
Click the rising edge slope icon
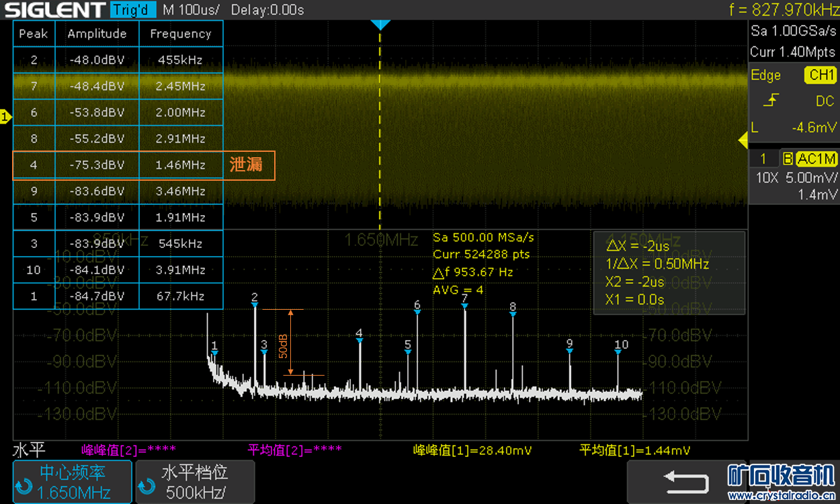pos(773,101)
